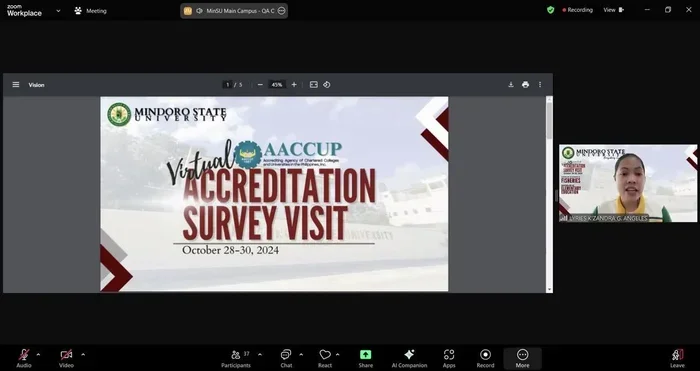Click the speaker icon in meeting tab
The image size is (700, 371).
point(199,11)
